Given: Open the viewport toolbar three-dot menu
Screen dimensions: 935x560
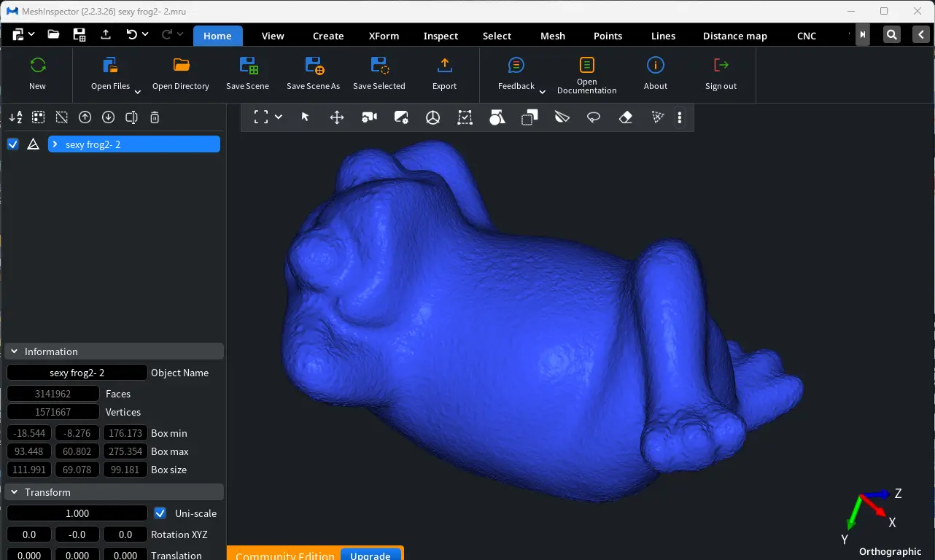Looking at the screenshot, I should (x=680, y=117).
